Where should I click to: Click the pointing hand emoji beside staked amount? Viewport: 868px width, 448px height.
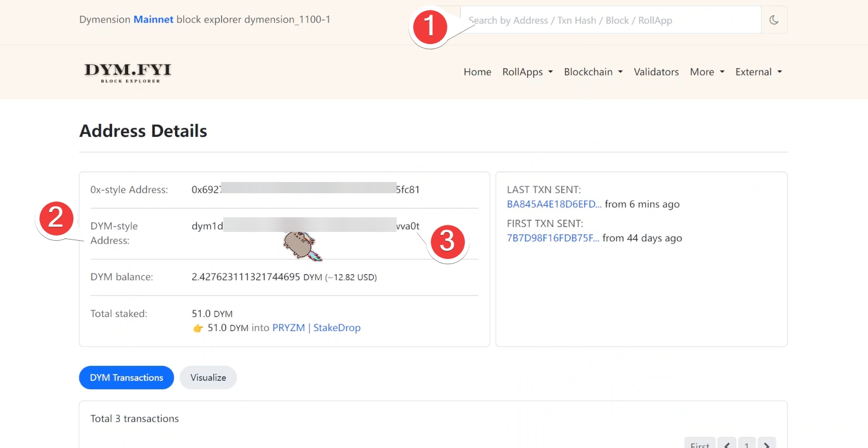(198, 328)
